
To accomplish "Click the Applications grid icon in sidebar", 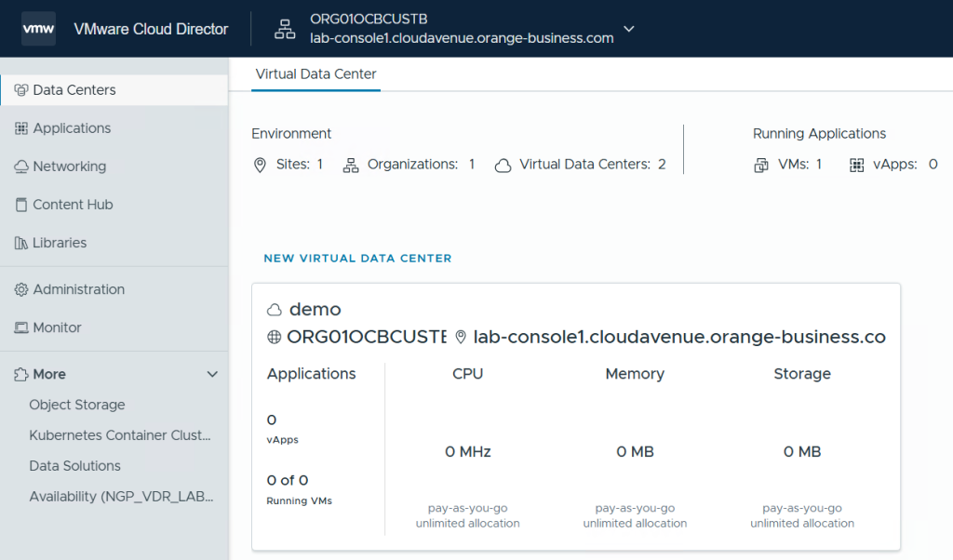I will (20, 128).
